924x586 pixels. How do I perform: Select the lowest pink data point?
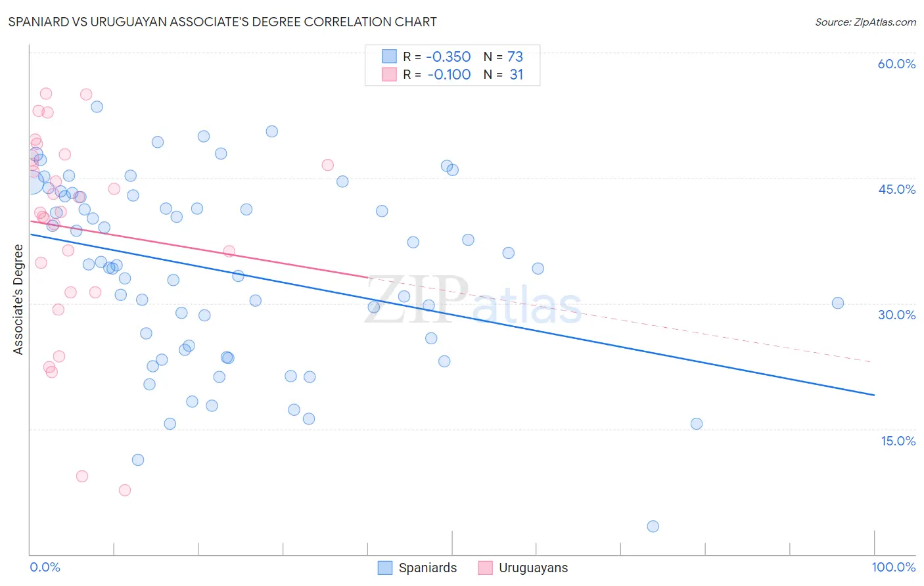click(125, 490)
